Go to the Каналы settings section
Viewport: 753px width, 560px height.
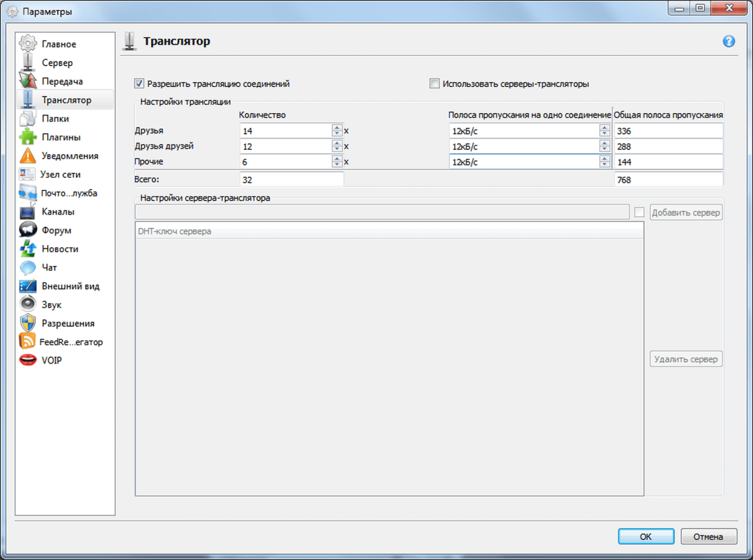click(58, 212)
